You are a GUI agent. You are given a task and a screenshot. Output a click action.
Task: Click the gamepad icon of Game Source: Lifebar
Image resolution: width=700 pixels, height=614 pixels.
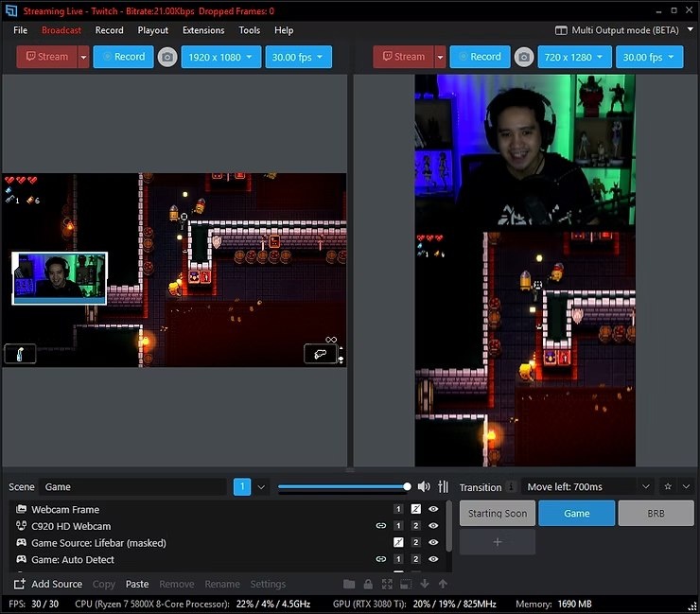(x=21, y=542)
